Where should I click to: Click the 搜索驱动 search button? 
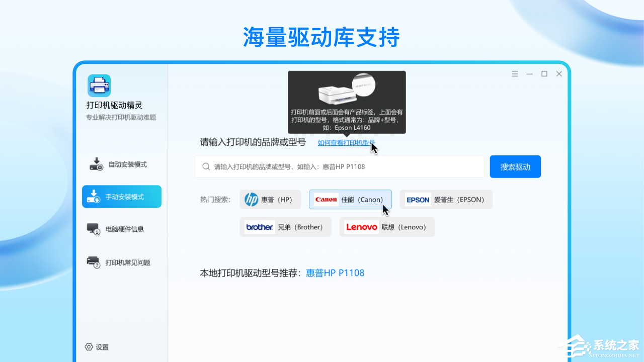tap(515, 166)
